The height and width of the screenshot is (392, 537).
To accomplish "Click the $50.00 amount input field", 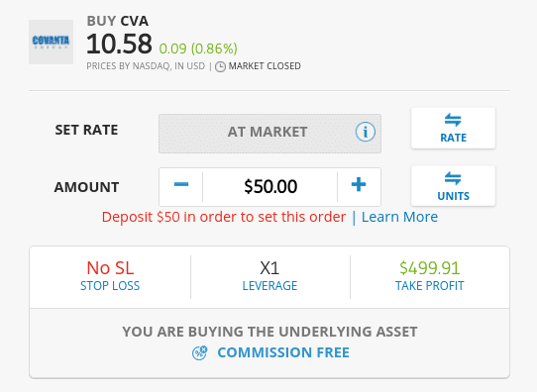I will (270, 187).
